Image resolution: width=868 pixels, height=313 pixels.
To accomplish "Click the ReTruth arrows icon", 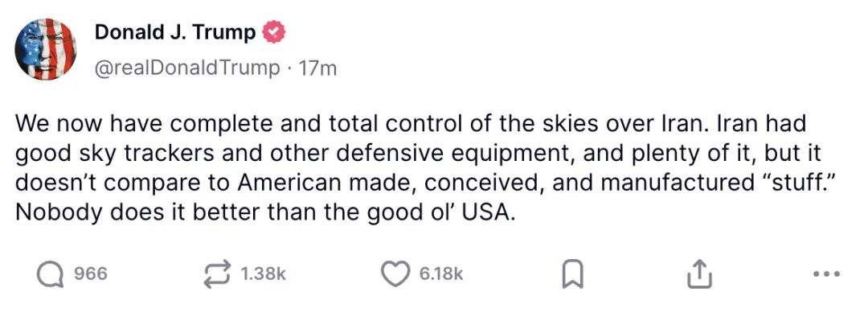I will pyautogui.click(x=219, y=274).
